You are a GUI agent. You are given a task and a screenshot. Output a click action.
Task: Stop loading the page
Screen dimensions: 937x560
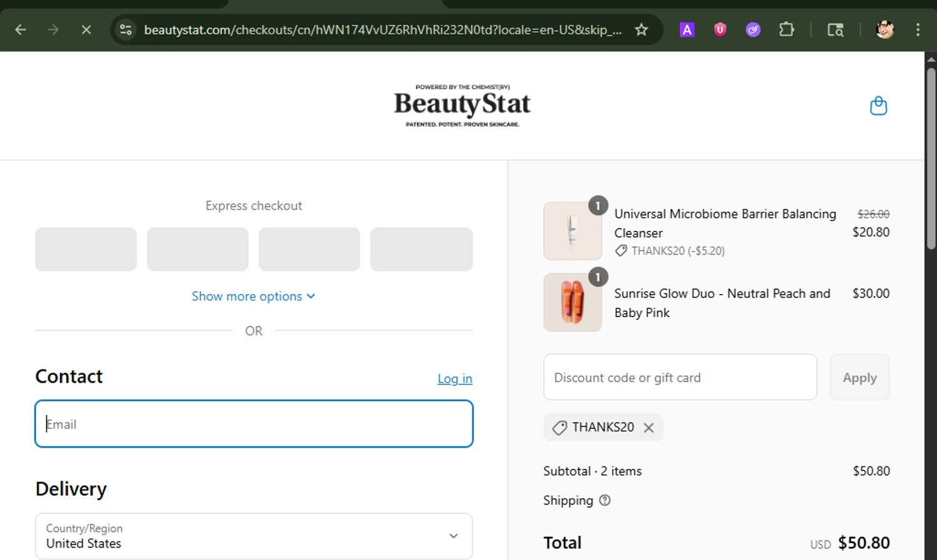[86, 29]
